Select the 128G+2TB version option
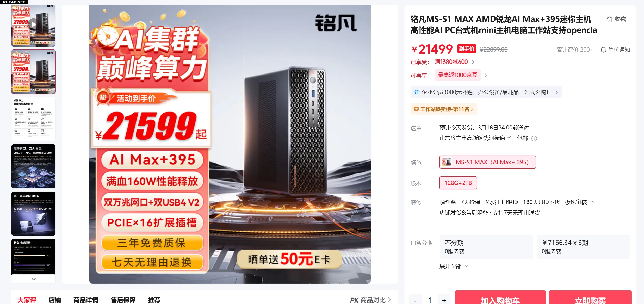The image size is (644, 304). tap(458, 183)
